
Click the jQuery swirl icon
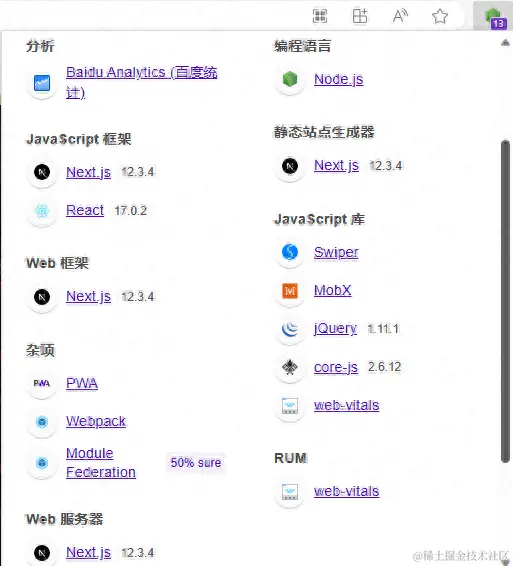coord(290,329)
